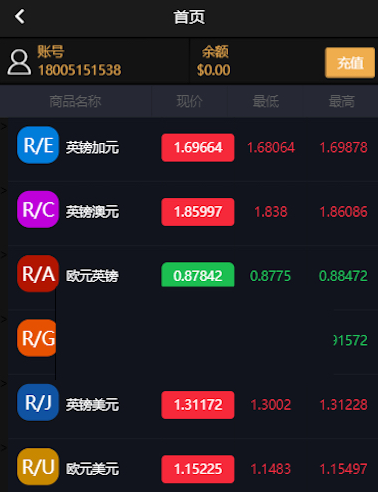The height and width of the screenshot is (492, 378).
Task: Click the green 0.87842 price button
Action: click(x=198, y=275)
